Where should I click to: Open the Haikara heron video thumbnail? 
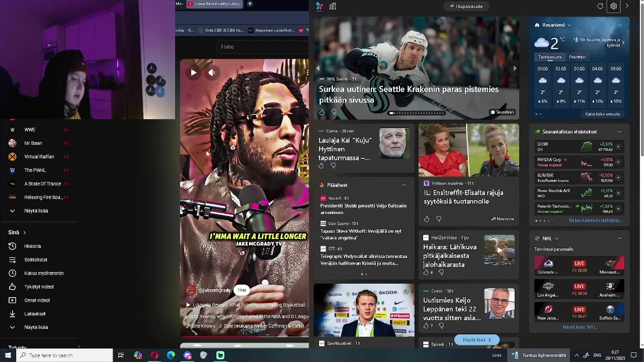500,250
